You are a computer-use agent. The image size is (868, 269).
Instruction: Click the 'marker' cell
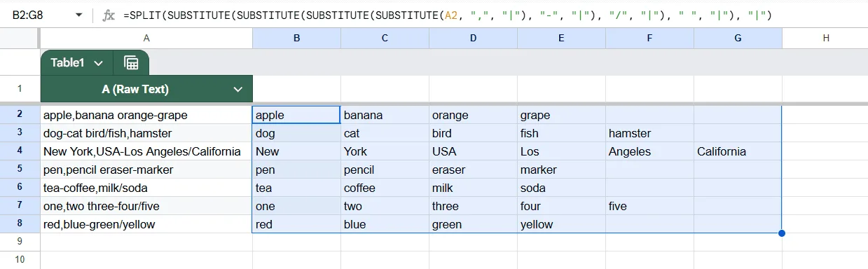click(x=561, y=170)
